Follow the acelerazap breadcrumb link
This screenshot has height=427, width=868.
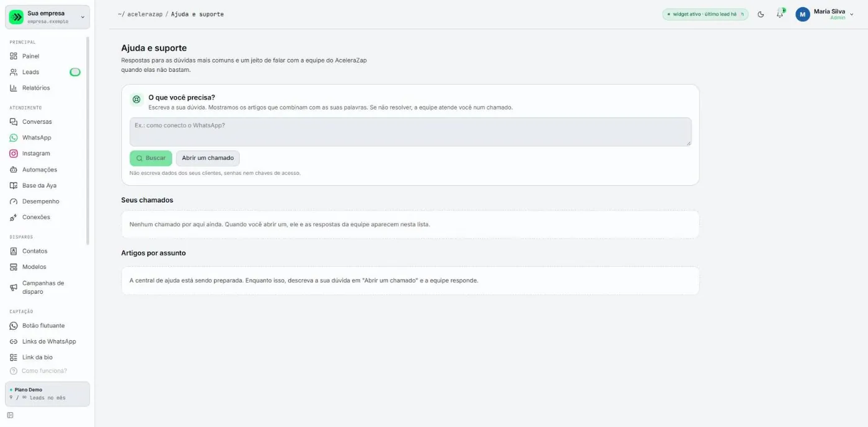(x=144, y=14)
